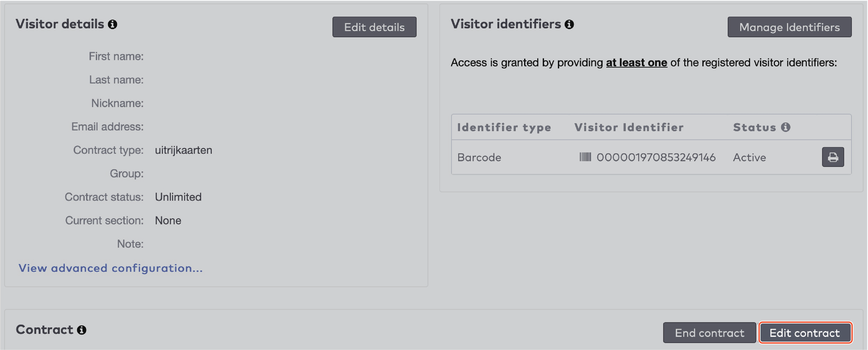The height and width of the screenshot is (350, 868).
Task: Click the small barcode icon before the number
Action: click(x=585, y=157)
